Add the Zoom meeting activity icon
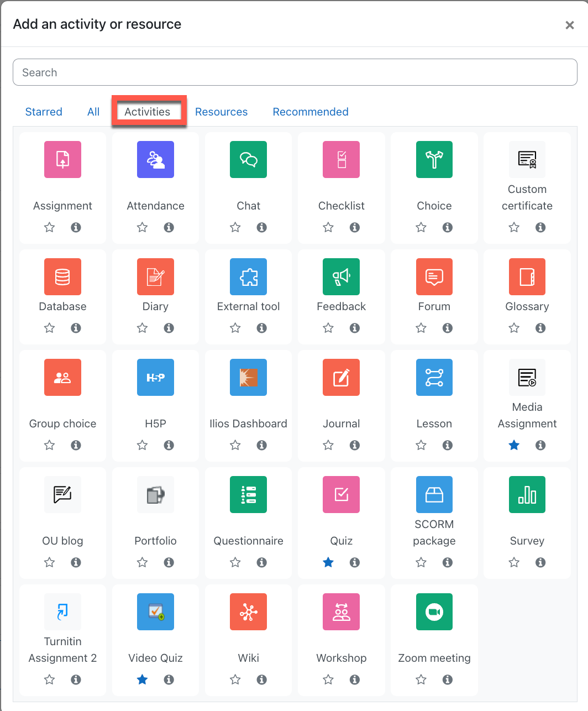 (x=434, y=611)
